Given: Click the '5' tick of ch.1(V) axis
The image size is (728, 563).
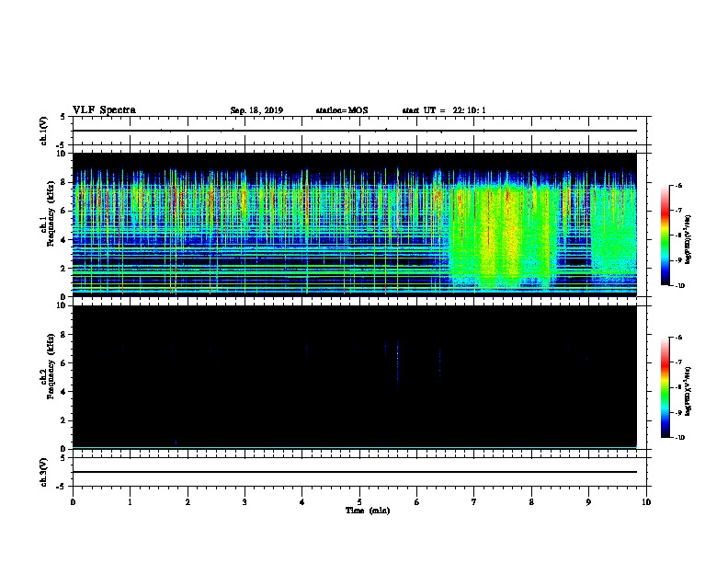Looking at the screenshot, I should point(63,117).
